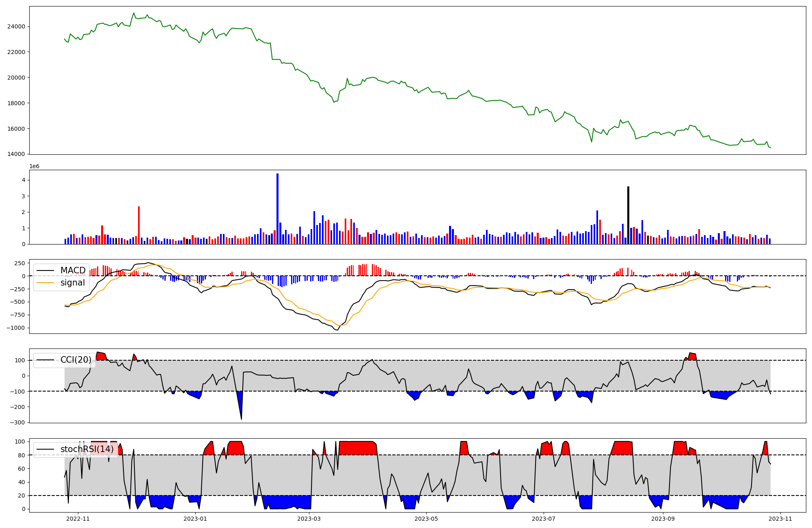Click the MACD legend entry
The image size is (812, 528).
point(72,270)
